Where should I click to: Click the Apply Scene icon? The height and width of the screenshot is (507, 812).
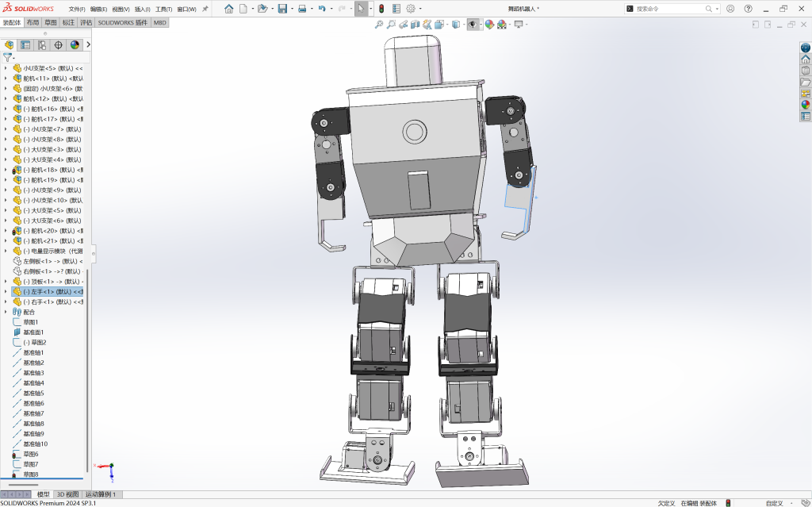point(502,25)
